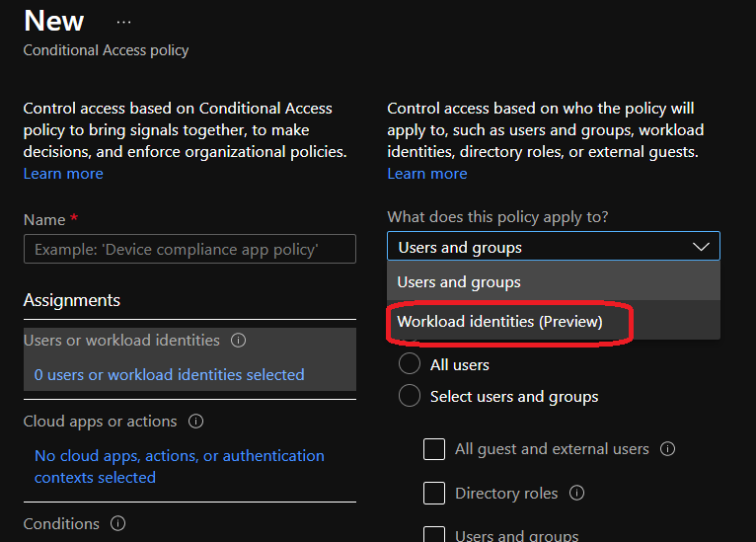Check All guest and external users box
This screenshot has height=542, width=756.
pyautogui.click(x=434, y=449)
